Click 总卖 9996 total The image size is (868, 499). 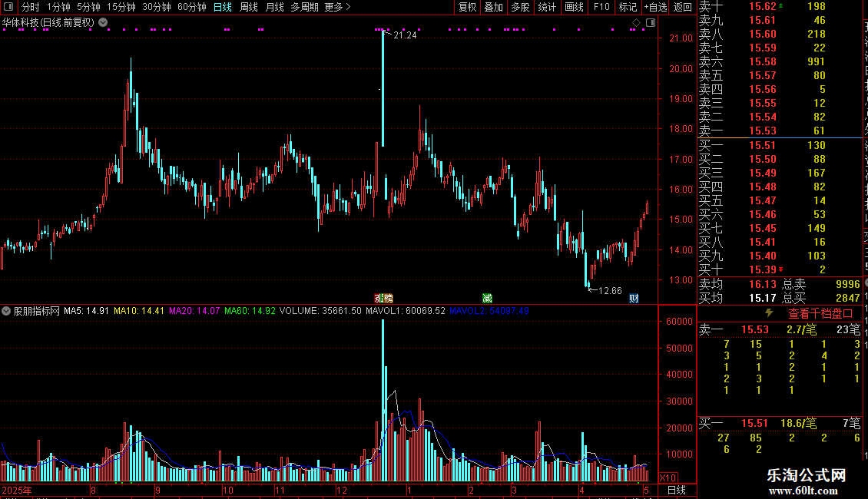pos(821,284)
